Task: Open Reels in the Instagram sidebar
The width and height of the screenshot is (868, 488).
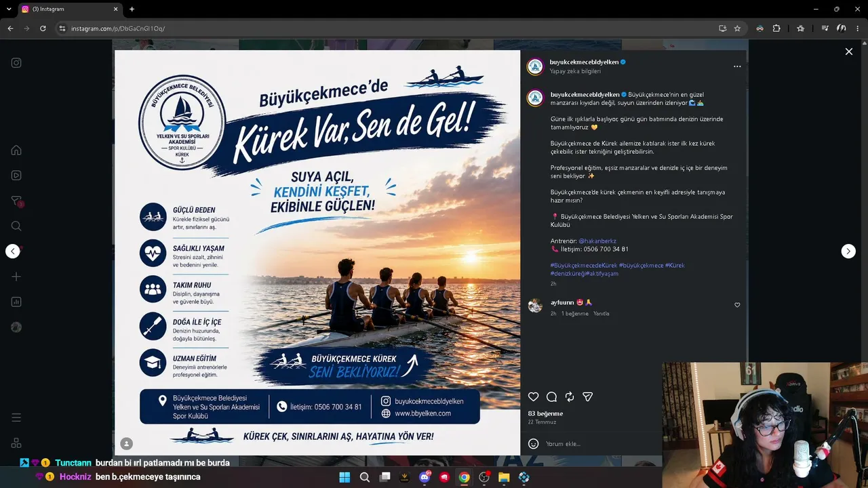Action: click(16, 176)
